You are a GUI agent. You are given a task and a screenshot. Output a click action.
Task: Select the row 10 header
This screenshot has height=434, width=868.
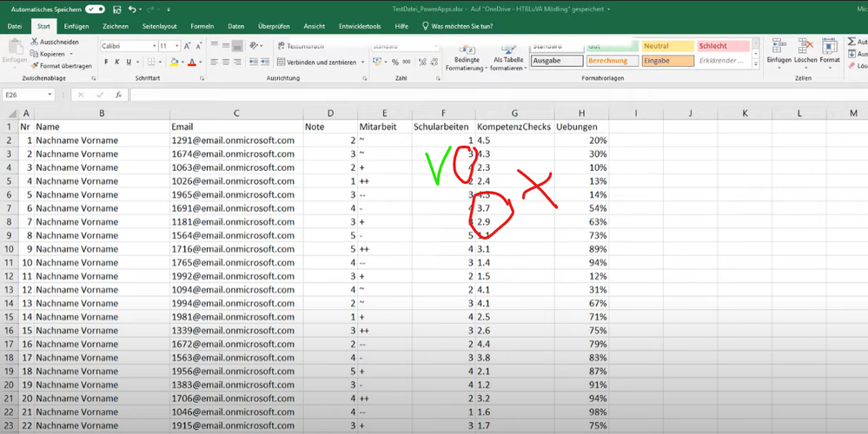(9, 249)
